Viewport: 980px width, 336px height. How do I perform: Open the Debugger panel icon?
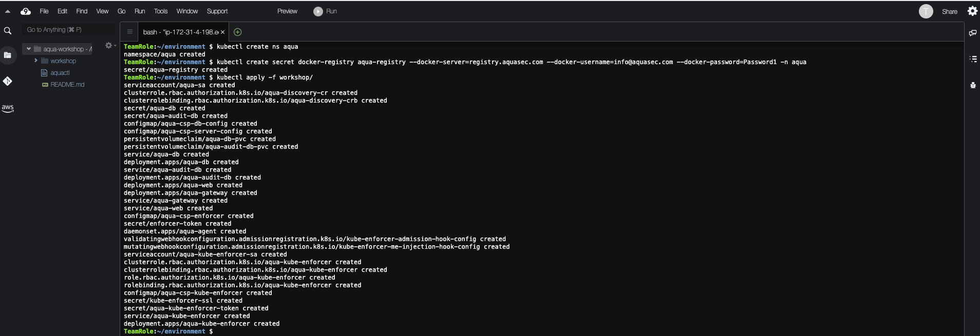coord(972,85)
